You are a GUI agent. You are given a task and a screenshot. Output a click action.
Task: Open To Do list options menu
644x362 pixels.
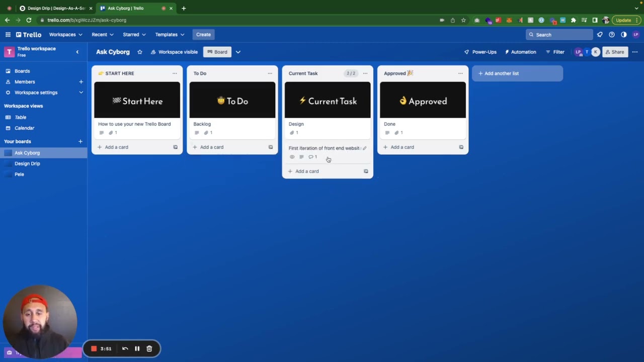coord(270,73)
